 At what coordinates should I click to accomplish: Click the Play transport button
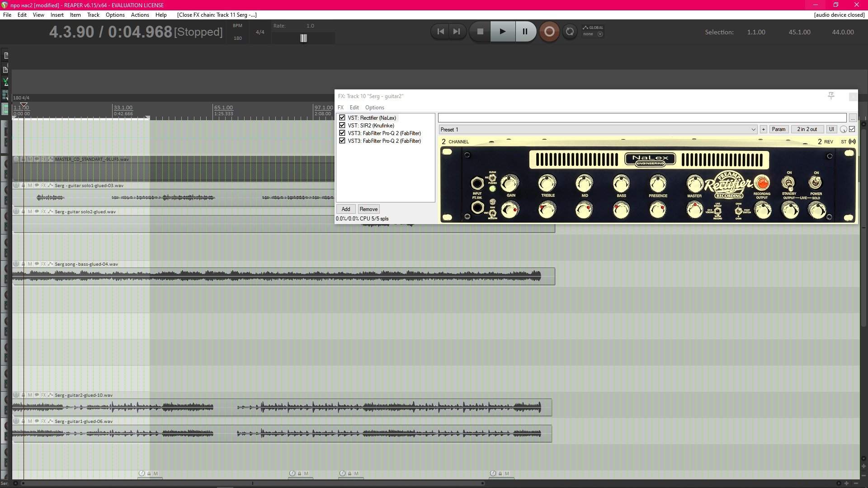pos(502,32)
